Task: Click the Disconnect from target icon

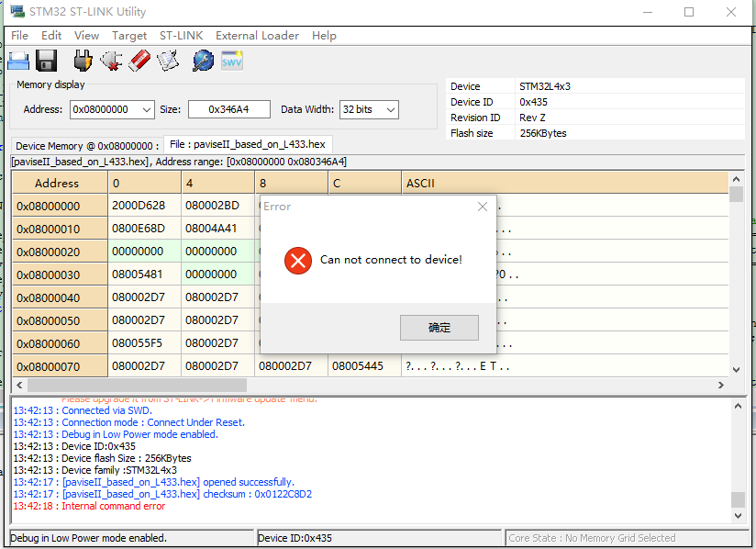Action: tap(111, 62)
